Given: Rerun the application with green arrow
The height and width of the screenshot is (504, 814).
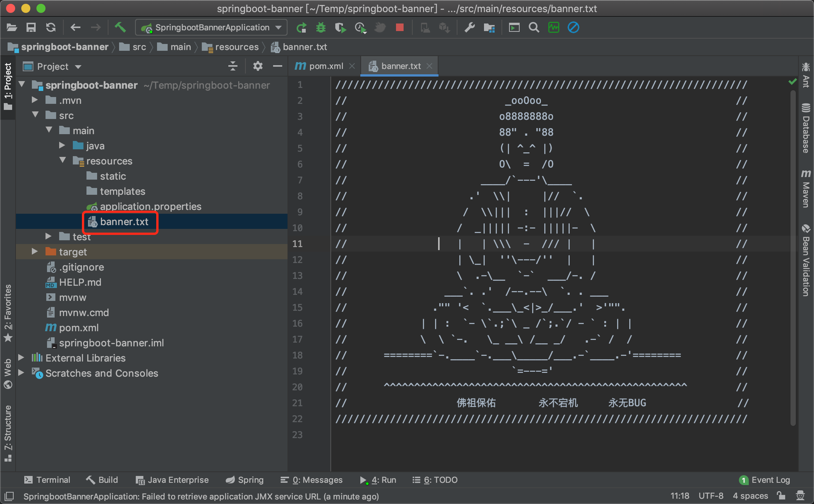Looking at the screenshot, I should (x=302, y=28).
